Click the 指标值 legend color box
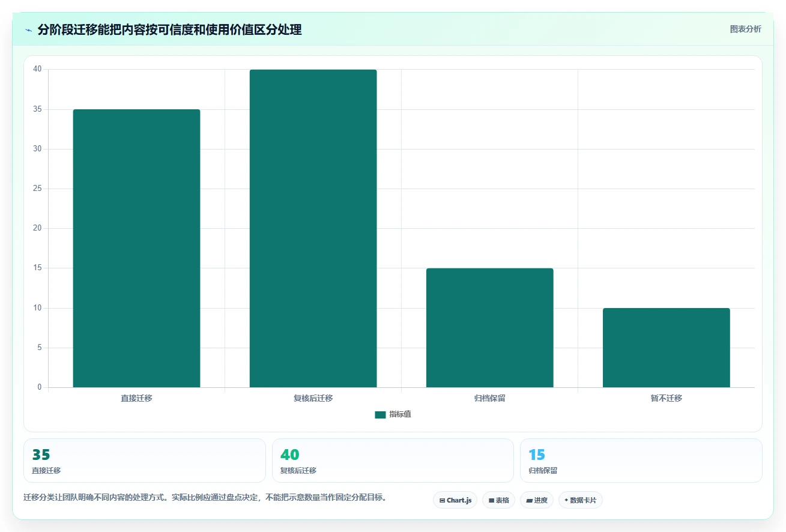The height and width of the screenshot is (532, 786). tap(380, 415)
